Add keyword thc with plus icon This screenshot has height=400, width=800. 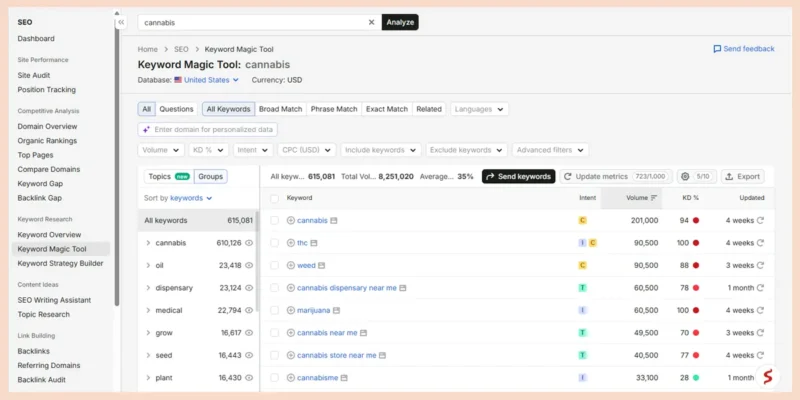point(291,243)
